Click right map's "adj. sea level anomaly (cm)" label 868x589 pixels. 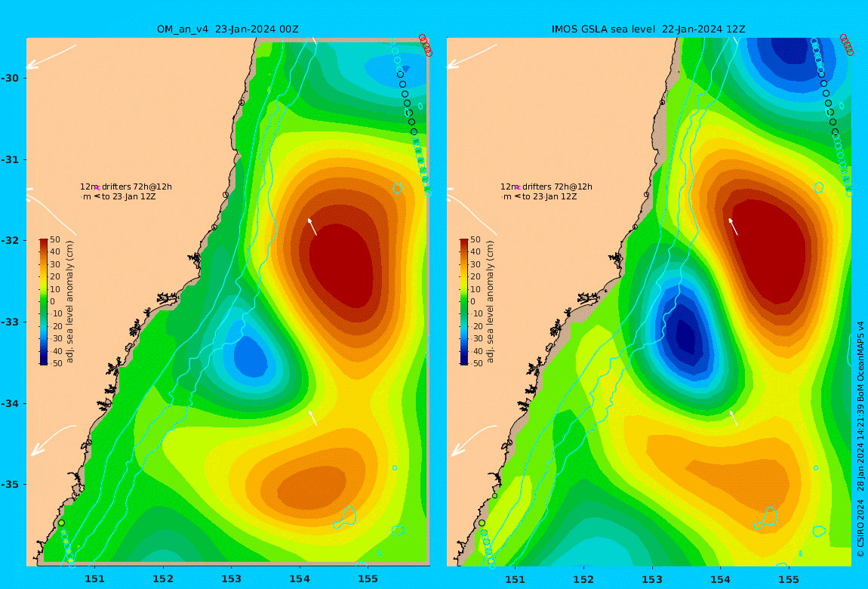pyautogui.click(x=491, y=302)
